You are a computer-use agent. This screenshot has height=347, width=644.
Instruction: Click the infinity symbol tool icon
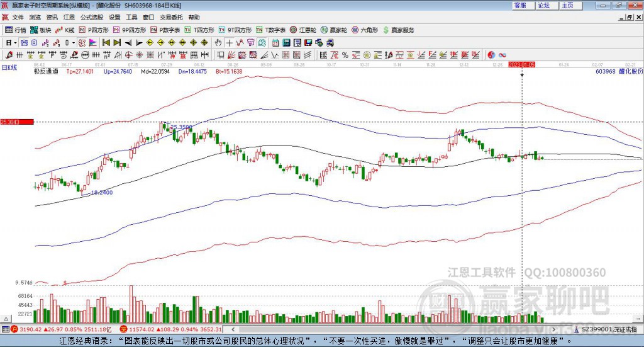click(x=502, y=55)
